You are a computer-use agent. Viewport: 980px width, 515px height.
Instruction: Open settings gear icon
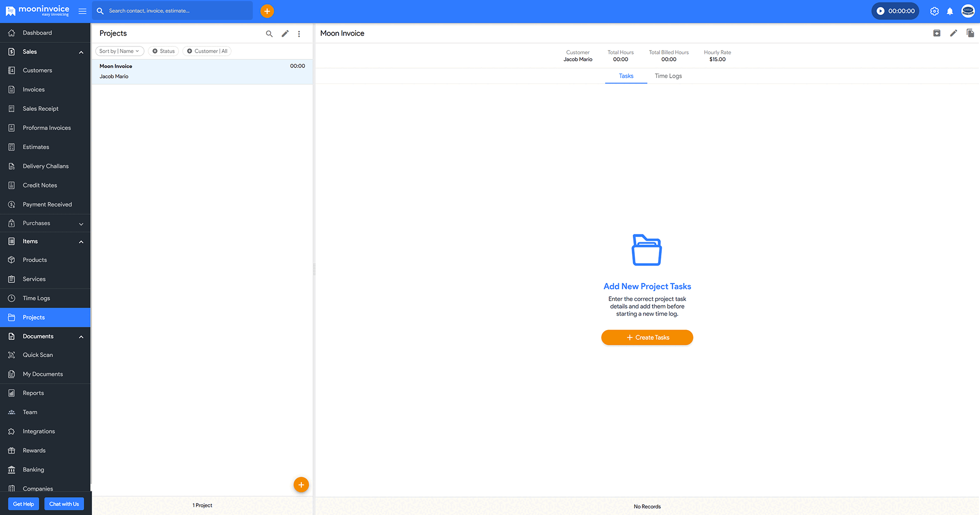click(935, 11)
